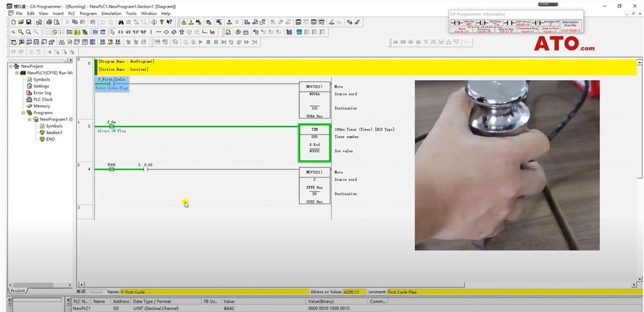Open the Insert menu
This screenshot has width=644, height=312.
pos(58,14)
